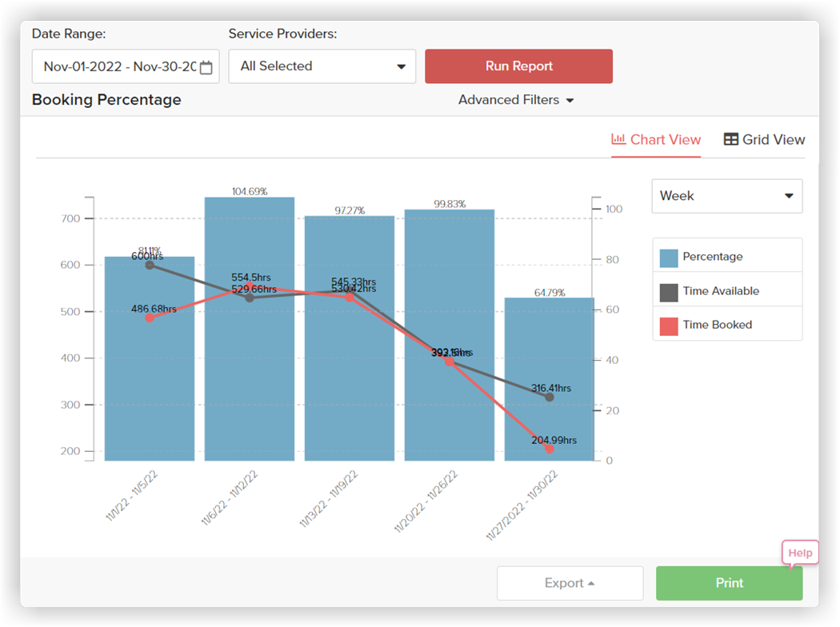This screenshot has height=627, width=840.
Task: Click the blue Percentage color swatch
Action: (x=669, y=258)
